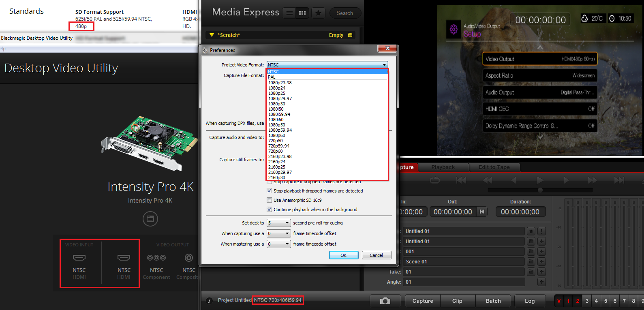Image resolution: width=644 pixels, height=310 pixels.
Task: Toggle loop playback in transport controls
Action: tap(435, 180)
